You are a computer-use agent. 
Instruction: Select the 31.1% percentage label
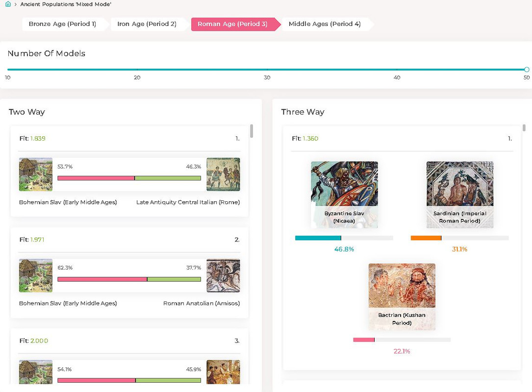coord(459,249)
